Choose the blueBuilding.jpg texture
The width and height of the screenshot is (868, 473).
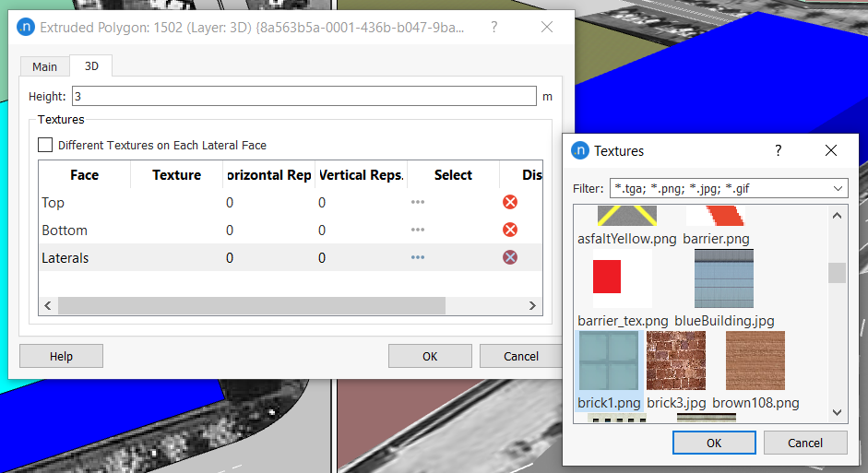pos(723,279)
